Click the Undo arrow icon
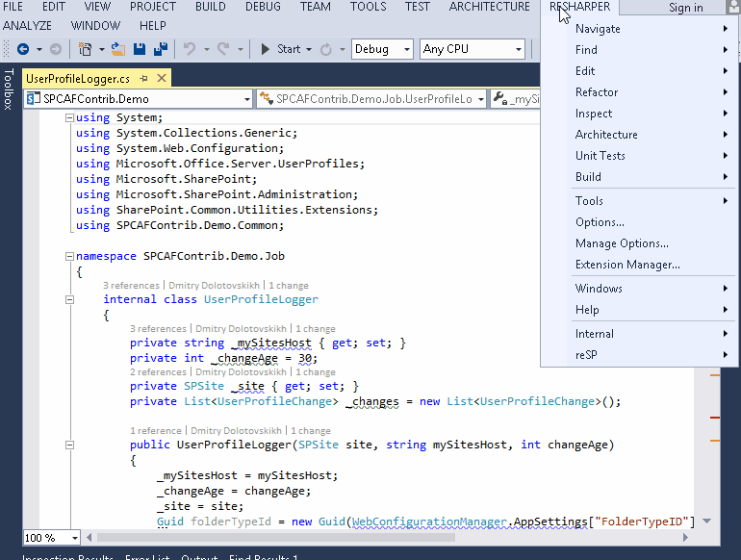The height and width of the screenshot is (560, 741). pos(190,49)
